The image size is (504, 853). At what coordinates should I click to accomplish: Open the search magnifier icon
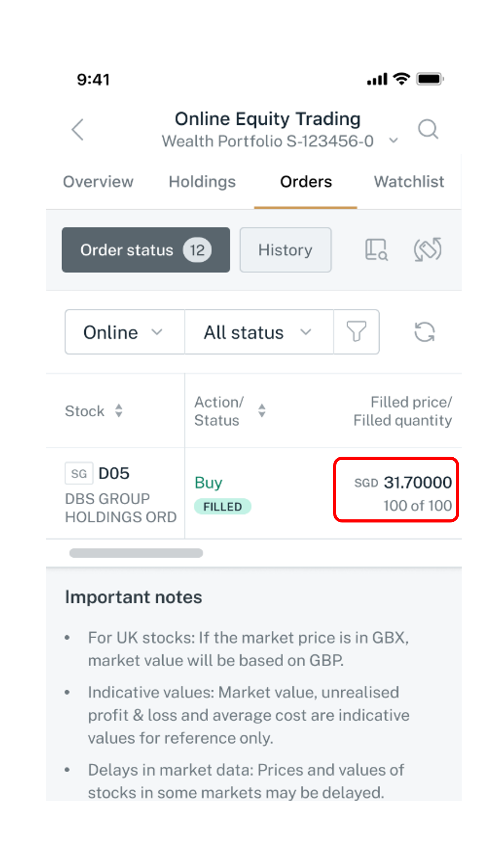click(x=428, y=129)
